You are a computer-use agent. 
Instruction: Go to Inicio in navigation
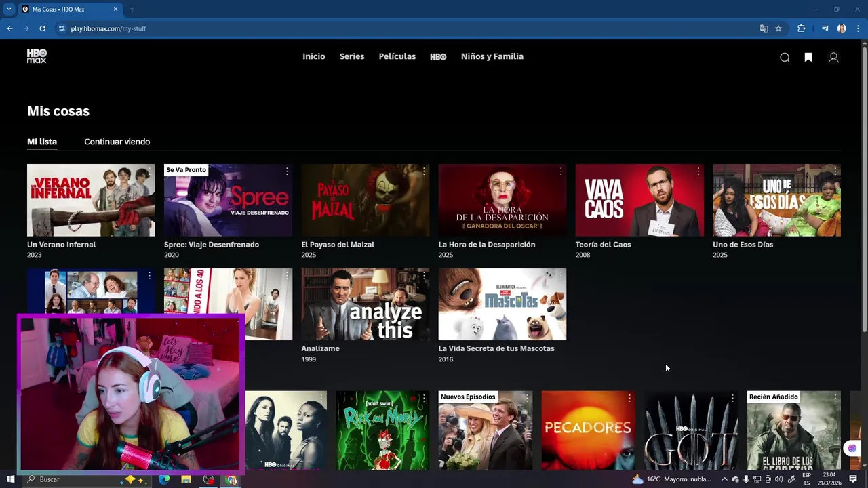click(314, 56)
